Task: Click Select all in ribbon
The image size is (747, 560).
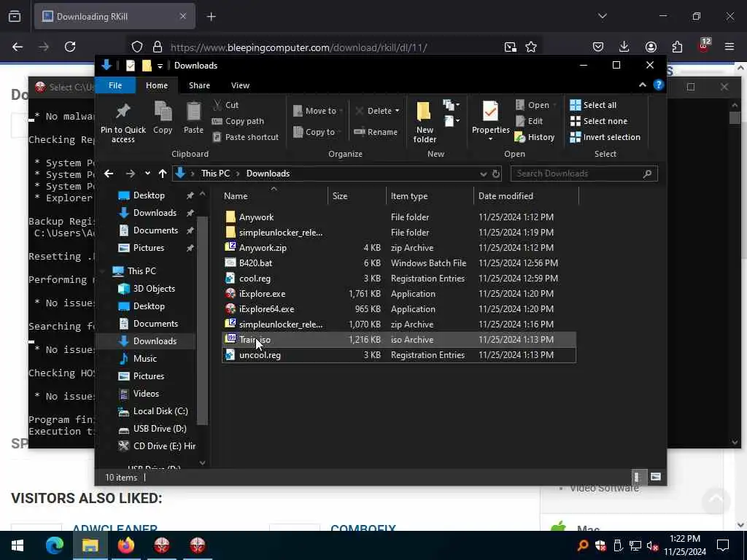Action: coord(593,105)
